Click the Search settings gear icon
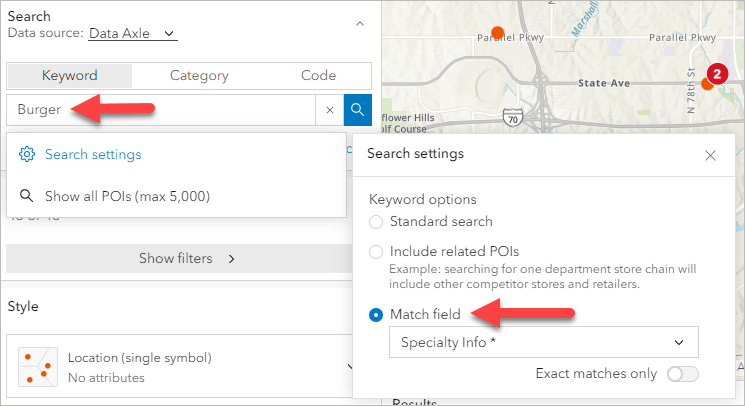745x406 pixels. coord(27,154)
